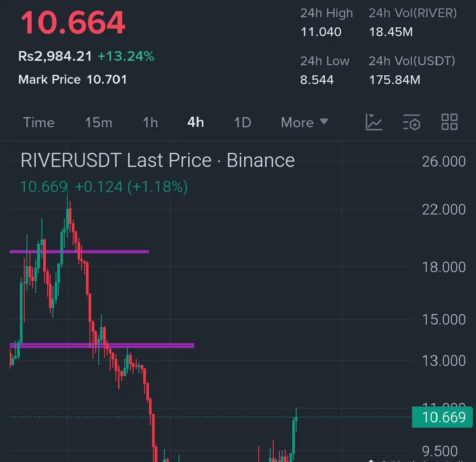Select the lower purple horizontal line
Viewport: 476px width, 462px height.
click(102, 345)
